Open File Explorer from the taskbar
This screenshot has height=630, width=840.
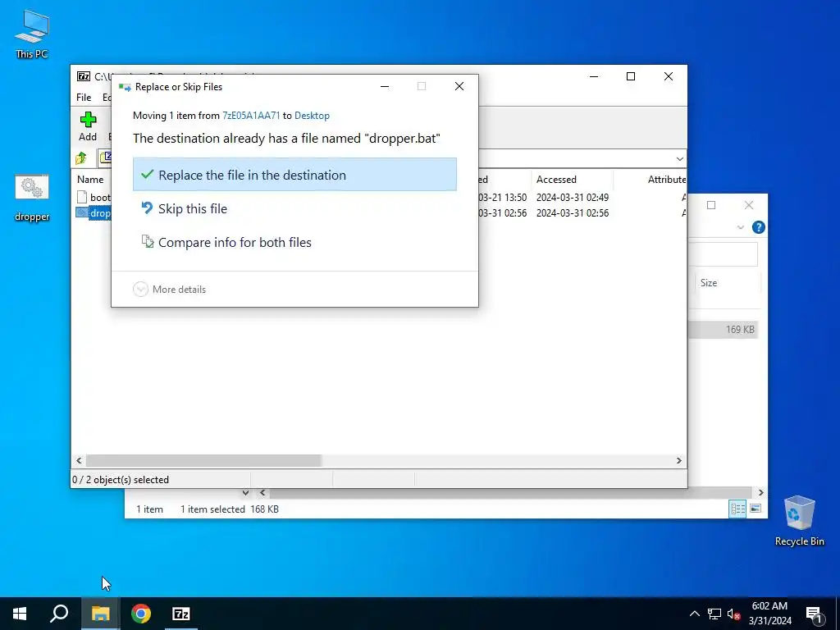pos(100,614)
